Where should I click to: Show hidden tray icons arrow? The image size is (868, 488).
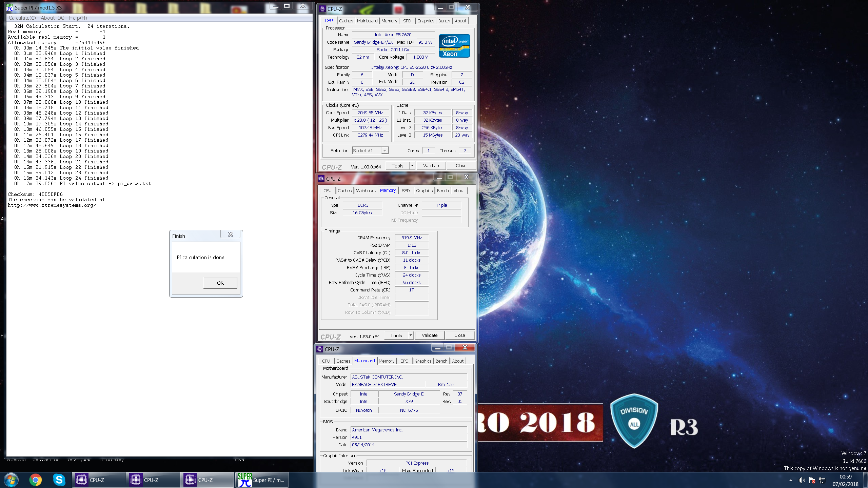(791, 480)
